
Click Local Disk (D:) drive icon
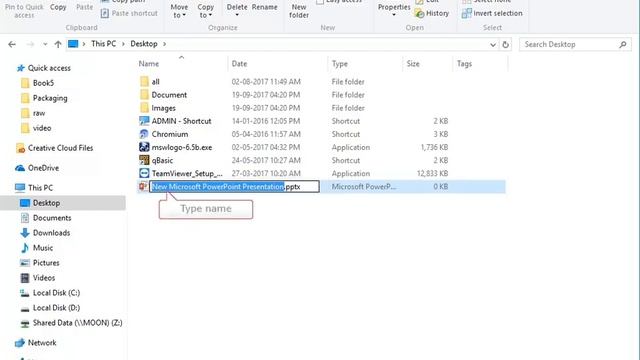pos(25,308)
